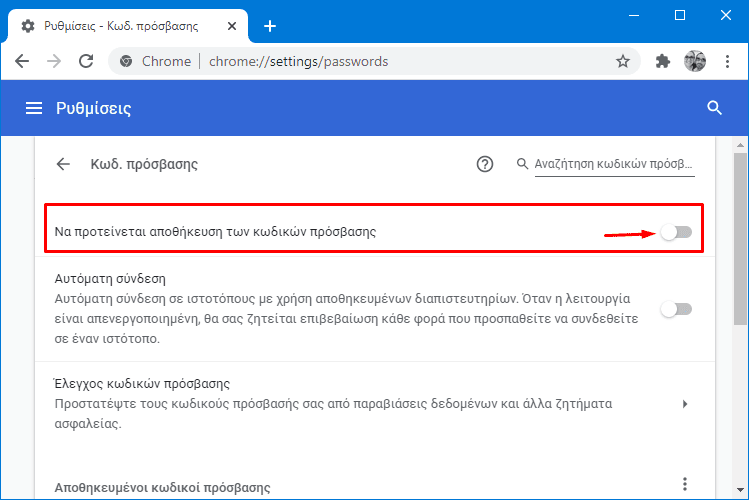Open the Ρυθμίσεις hamburger menu

(x=34, y=108)
